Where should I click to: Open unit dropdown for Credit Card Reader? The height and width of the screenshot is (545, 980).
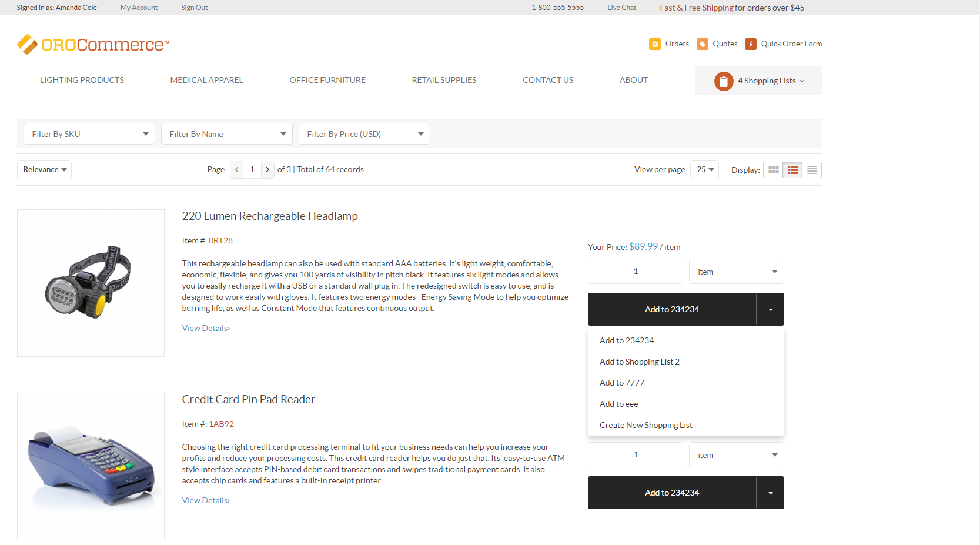(737, 455)
